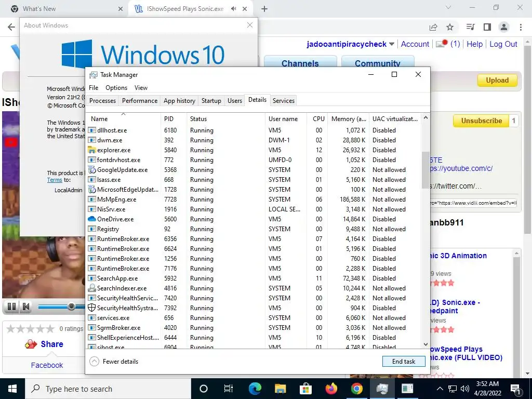
Task: Switch to the Services tab
Action: tap(284, 101)
